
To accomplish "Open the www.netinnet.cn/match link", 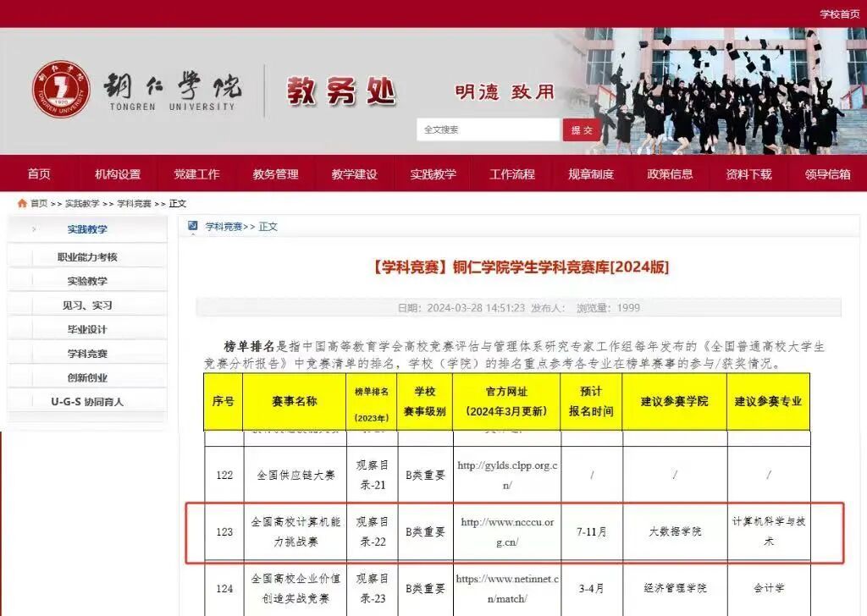I will (507, 588).
